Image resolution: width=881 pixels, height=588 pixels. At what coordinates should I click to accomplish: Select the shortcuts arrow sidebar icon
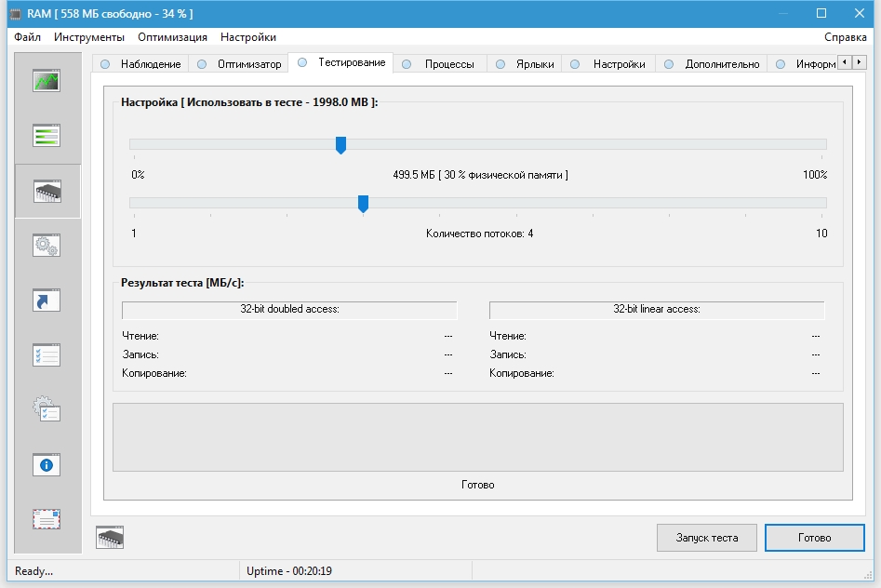click(x=47, y=301)
